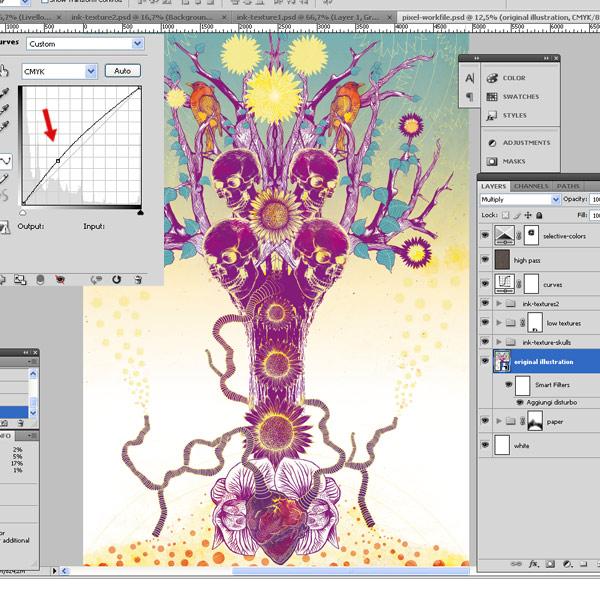Viewport: 600px width, 611px height.
Task: Hide the original illustration layer
Action: [485, 361]
